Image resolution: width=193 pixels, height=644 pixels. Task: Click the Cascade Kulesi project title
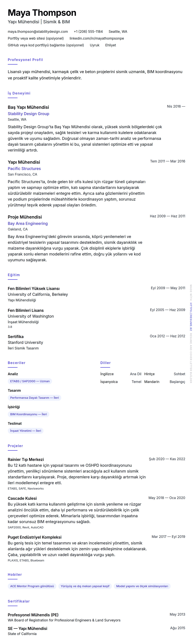click(x=22, y=498)
